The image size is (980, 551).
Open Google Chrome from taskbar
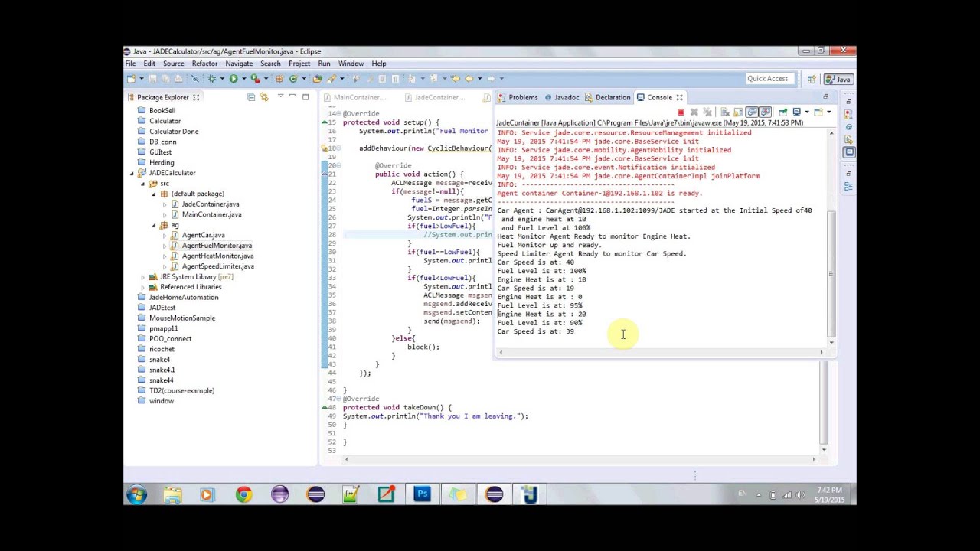pyautogui.click(x=243, y=494)
